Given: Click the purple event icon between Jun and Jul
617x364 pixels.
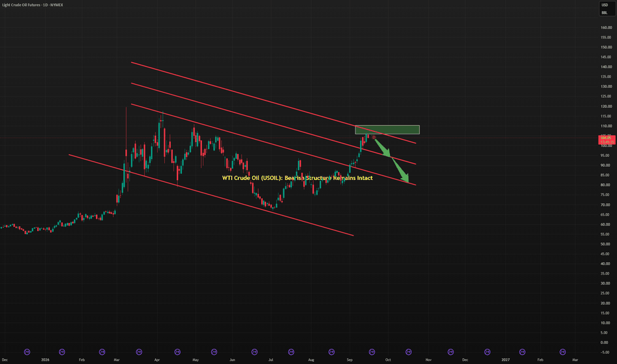Looking at the screenshot, I should coord(254,352).
